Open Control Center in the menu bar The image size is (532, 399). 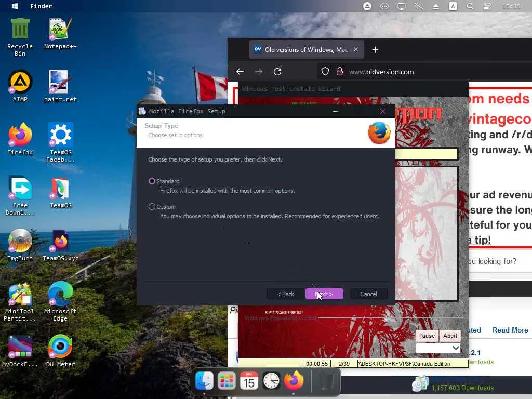487,6
